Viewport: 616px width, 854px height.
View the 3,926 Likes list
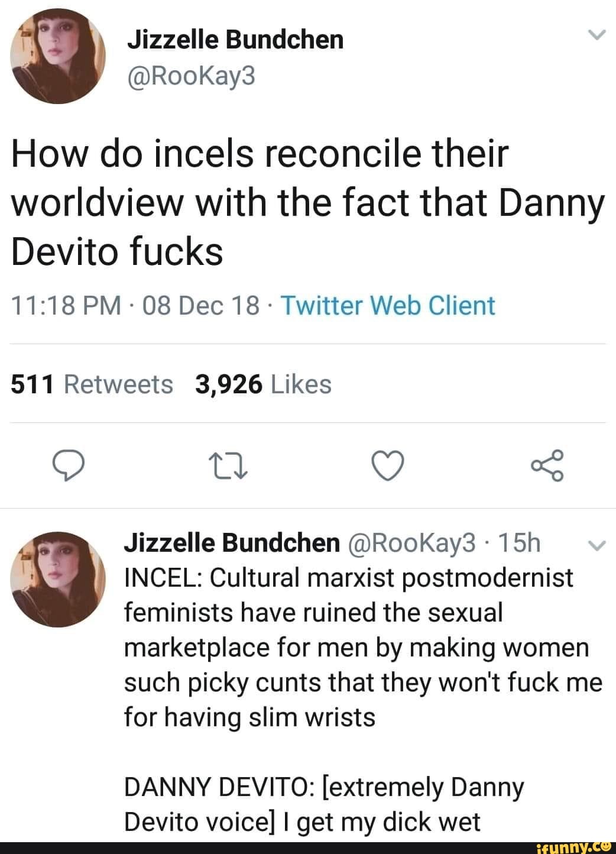click(x=263, y=384)
